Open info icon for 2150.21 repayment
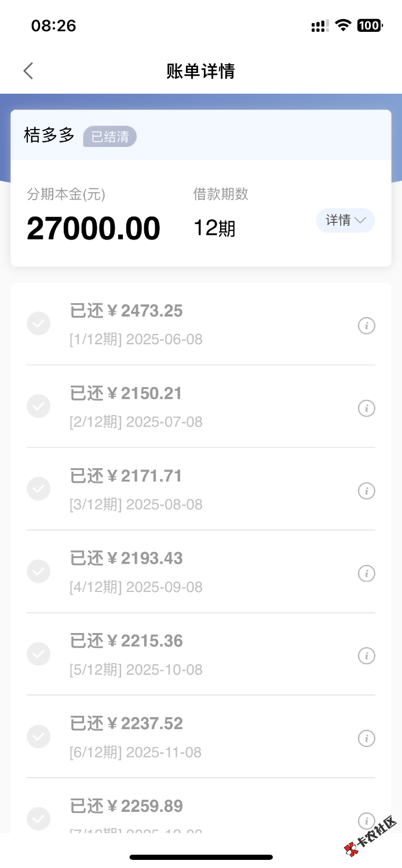The image size is (402, 868). click(366, 409)
